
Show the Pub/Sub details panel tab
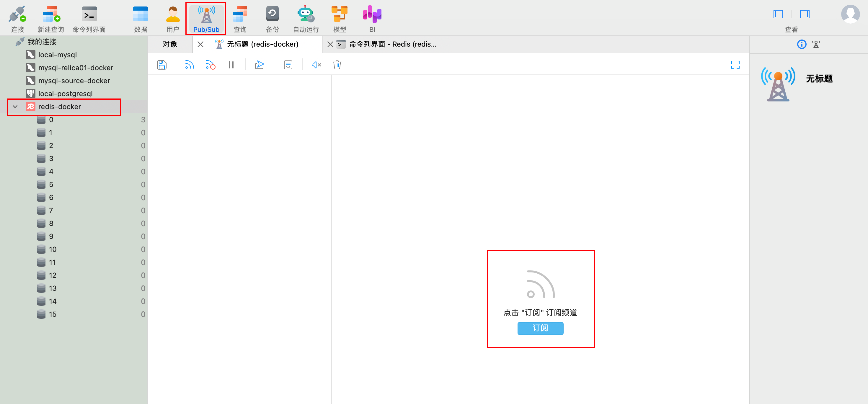point(816,44)
